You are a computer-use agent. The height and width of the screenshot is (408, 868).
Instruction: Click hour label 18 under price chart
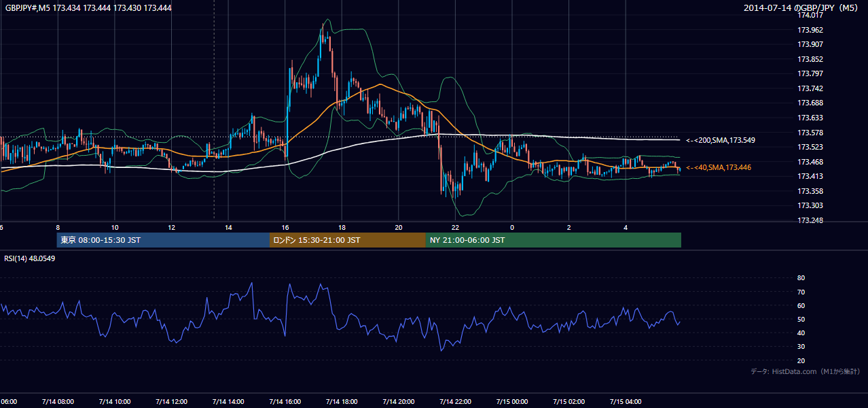coord(342,228)
